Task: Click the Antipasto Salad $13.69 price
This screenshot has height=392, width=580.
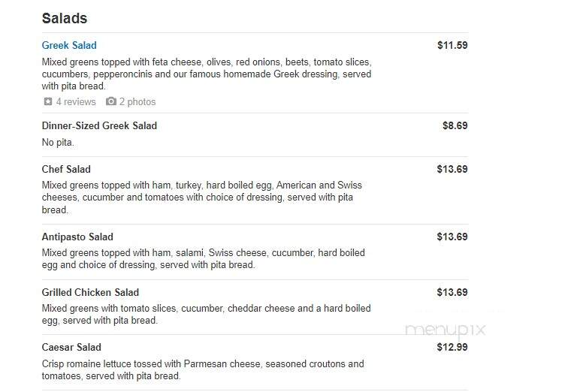Action: coord(452,237)
